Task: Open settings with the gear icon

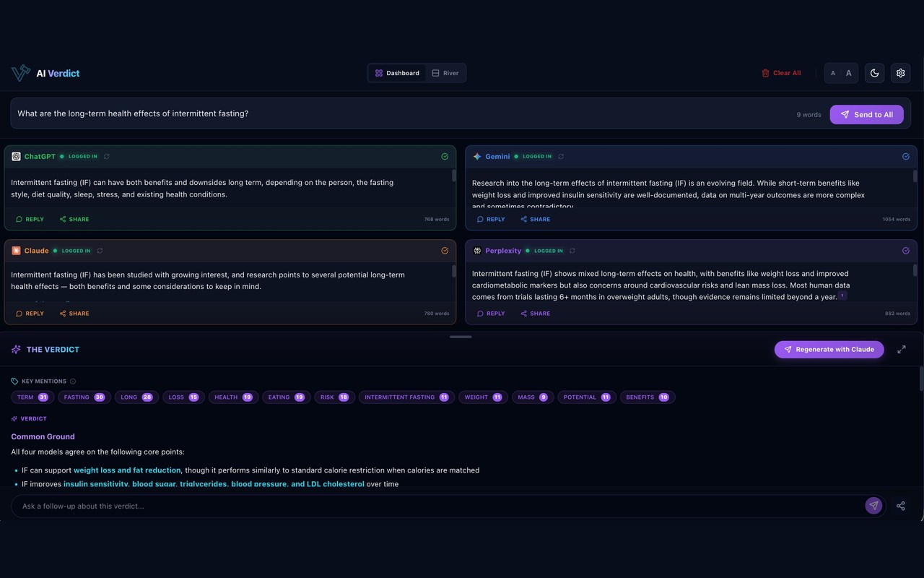Action: [x=900, y=73]
